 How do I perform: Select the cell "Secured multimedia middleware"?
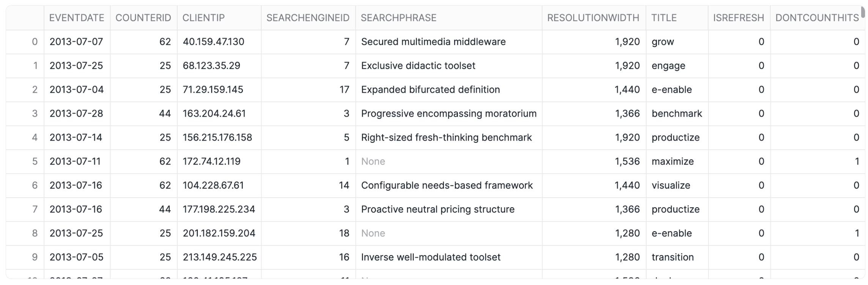coord(433,42)
